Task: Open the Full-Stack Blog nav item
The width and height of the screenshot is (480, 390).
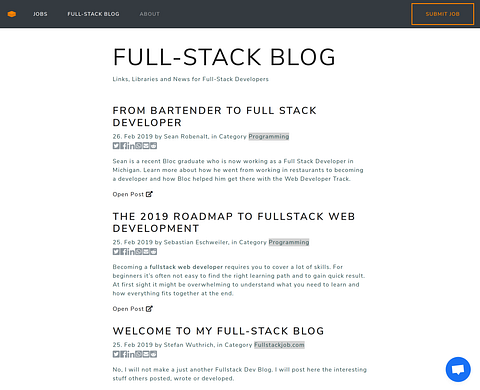Action: (x=93, y=14)
